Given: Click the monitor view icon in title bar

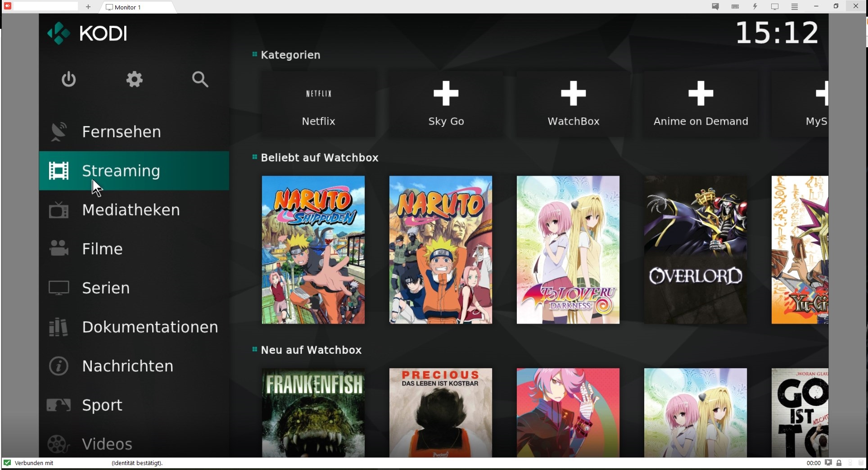Looking at the screenshot, I should click(x=775, y=6).
